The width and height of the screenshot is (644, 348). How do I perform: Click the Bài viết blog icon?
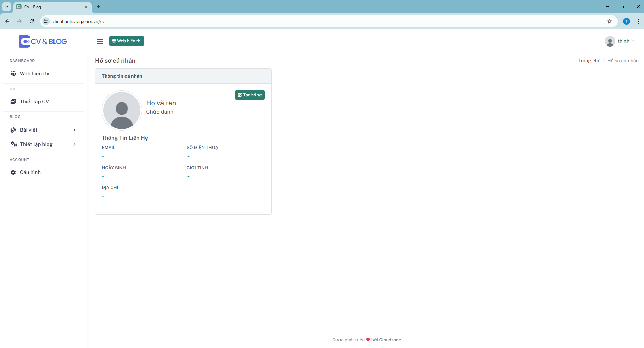(13, 130)
